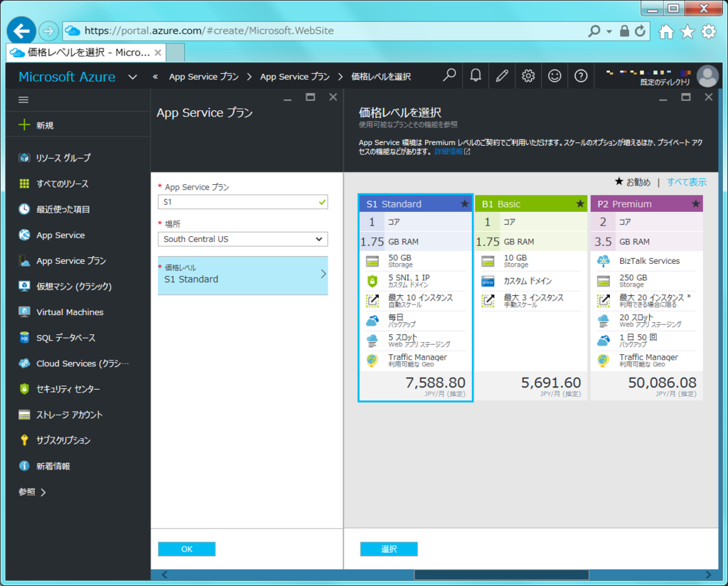This screenshot has width=728, height=586.
Task: Open a new browser tab
Action: (176, 53)
